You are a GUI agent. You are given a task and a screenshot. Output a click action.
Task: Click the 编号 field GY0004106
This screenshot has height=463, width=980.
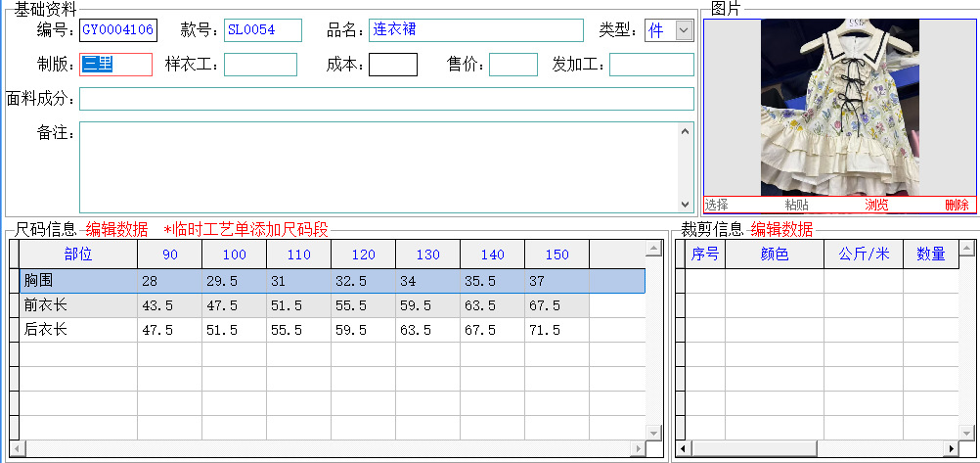(x=118, y=30)
